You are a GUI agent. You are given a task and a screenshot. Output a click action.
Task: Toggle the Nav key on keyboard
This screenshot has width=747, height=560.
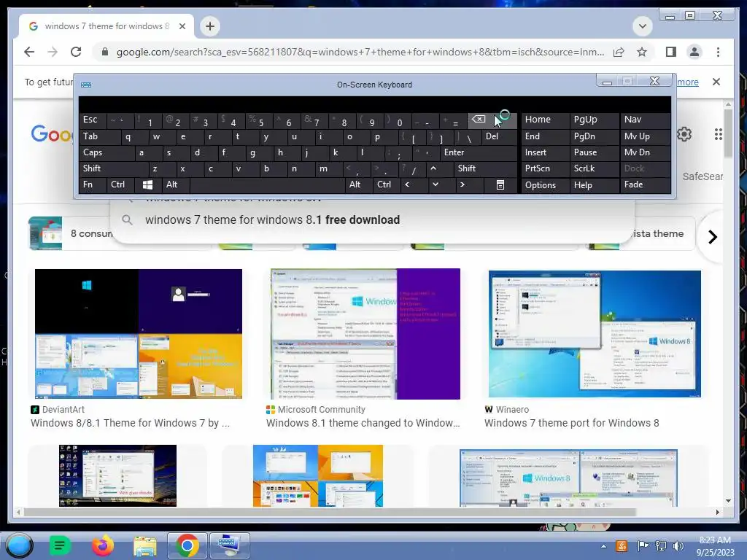tap(645, 120)
